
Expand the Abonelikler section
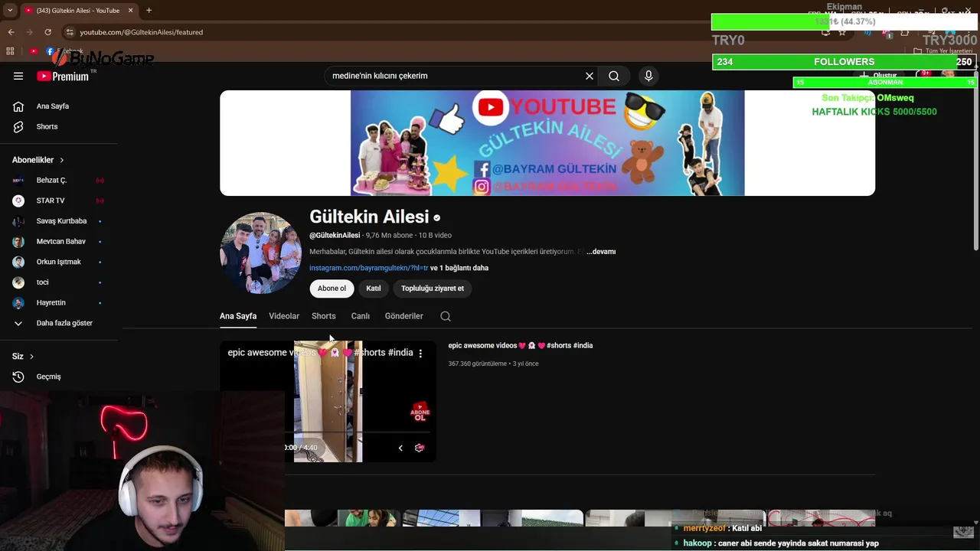[38, 160]
